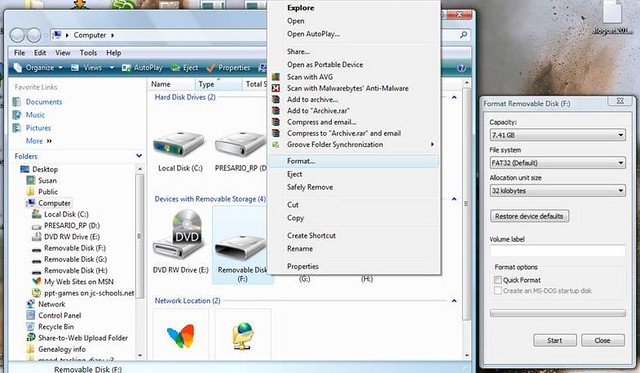This screenshot has width=640, height=373.
Task: Click the Explorer help question mark icon
Action: tap(461, 68)
